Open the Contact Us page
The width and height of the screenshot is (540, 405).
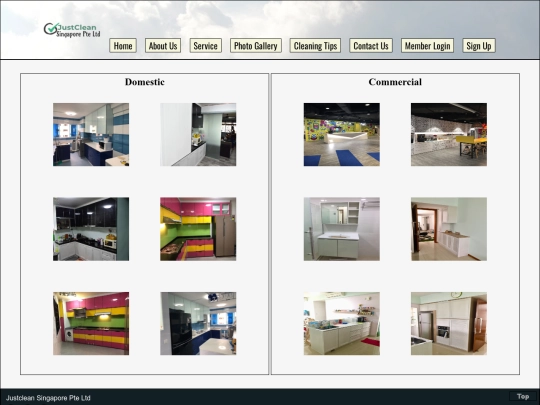(x=371, y=45)
